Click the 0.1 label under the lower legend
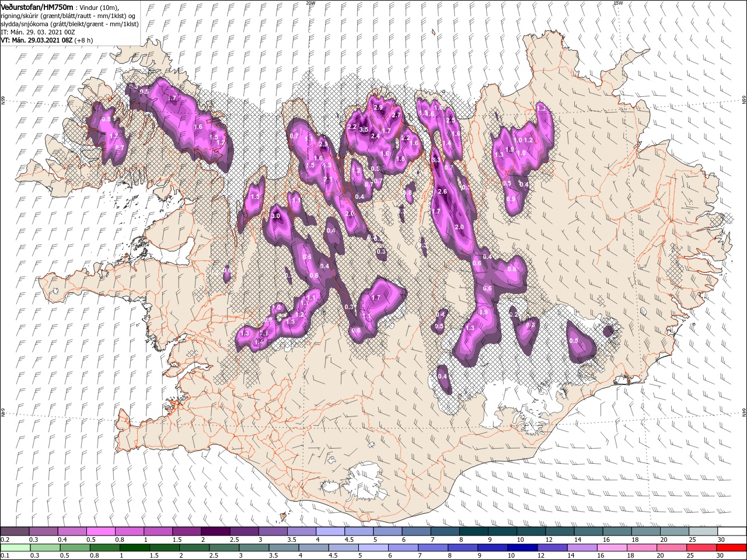 click(x=5, y=556)
